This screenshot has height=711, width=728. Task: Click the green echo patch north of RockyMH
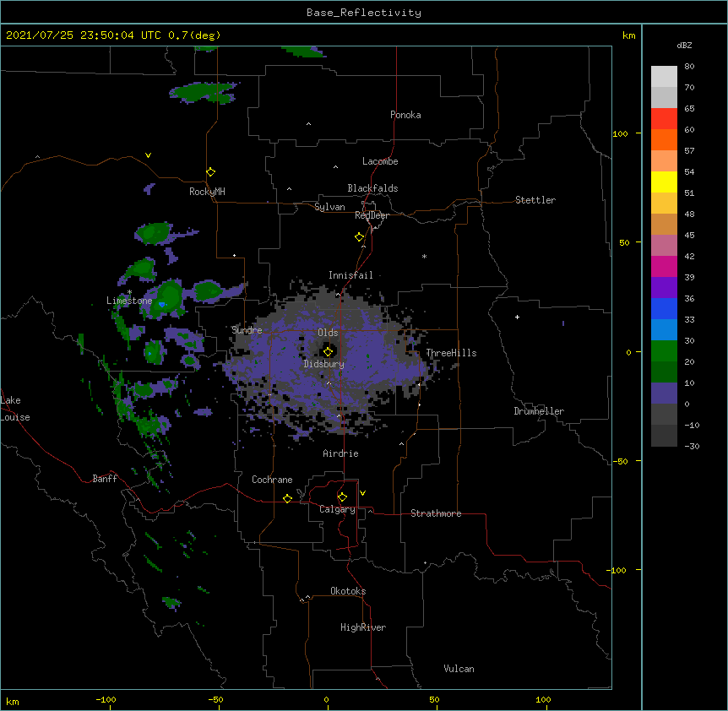coord(204,92)
